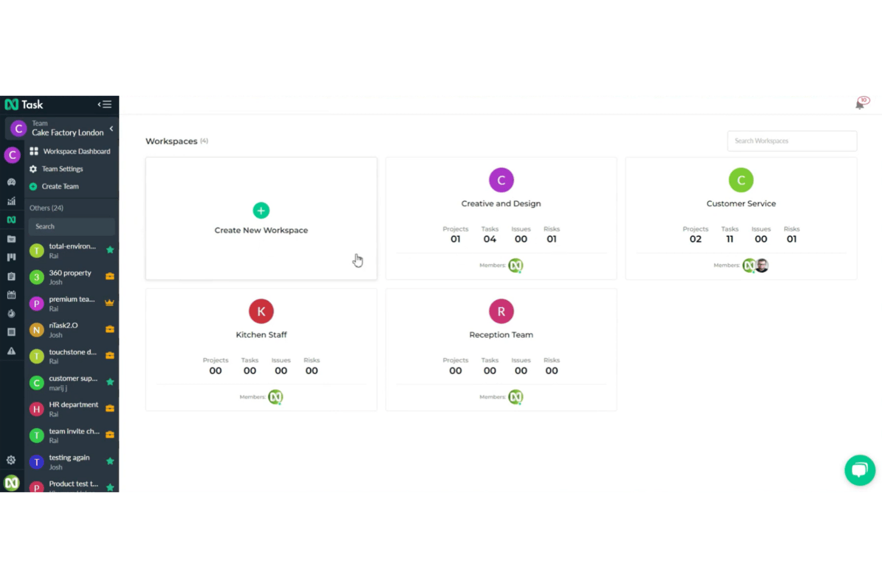The width and height of the screenshot is (882, 588).
Task: Click the crown icon beside premium tea...
Action: tap(110, 303)
